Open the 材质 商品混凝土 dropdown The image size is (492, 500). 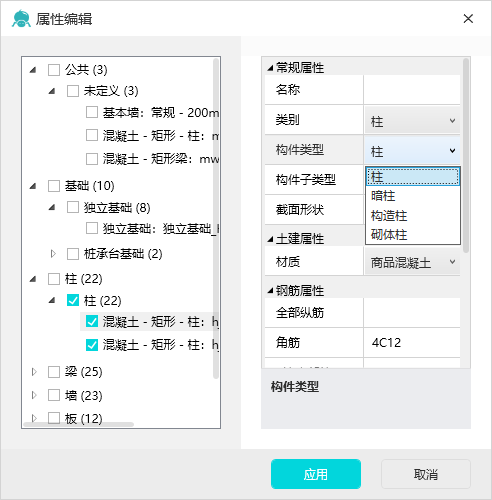point(412,262)
